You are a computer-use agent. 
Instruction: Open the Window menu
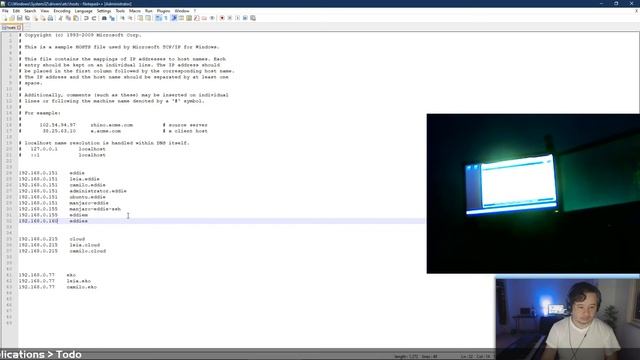click(182, 11)
